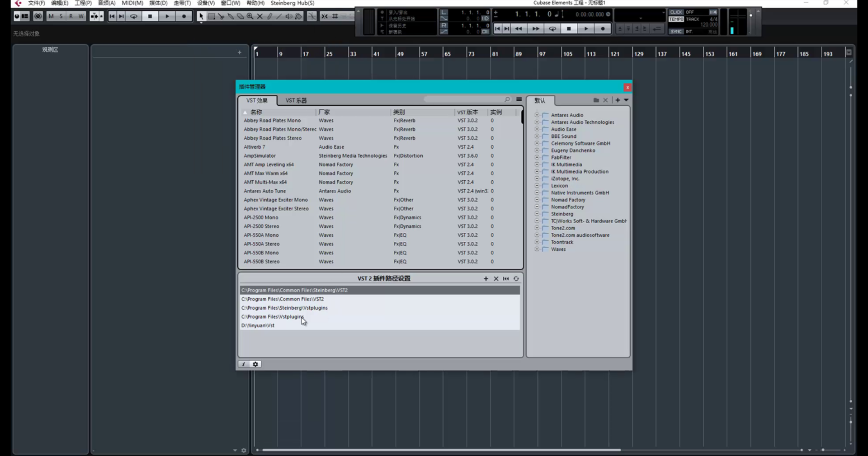Click Record in the transport panel
868x456 pixels.
click(603, 28)
